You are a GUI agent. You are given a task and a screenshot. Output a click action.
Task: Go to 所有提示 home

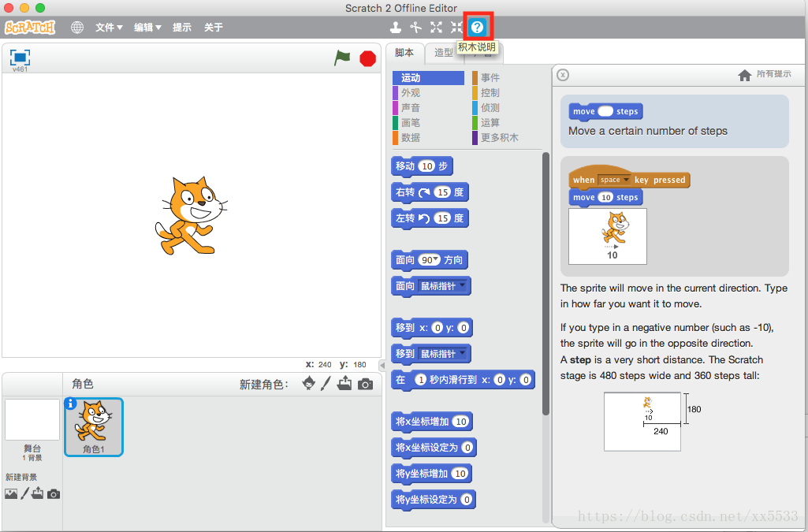point(764,75)
